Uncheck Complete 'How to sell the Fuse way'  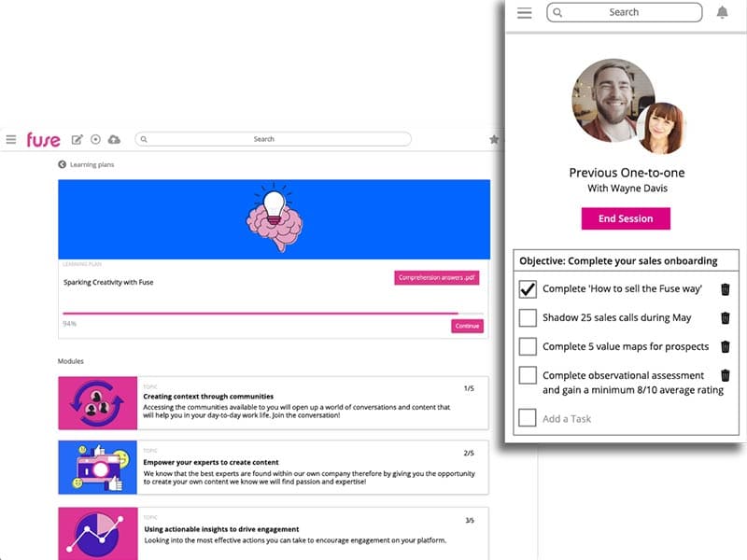pos(528,288)
